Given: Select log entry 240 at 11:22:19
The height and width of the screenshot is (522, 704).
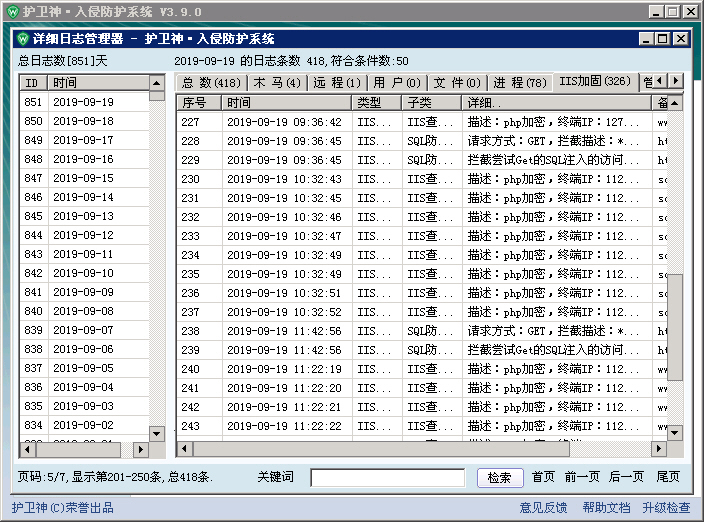Looking at the screenshot, I should [x=422, y=369].
